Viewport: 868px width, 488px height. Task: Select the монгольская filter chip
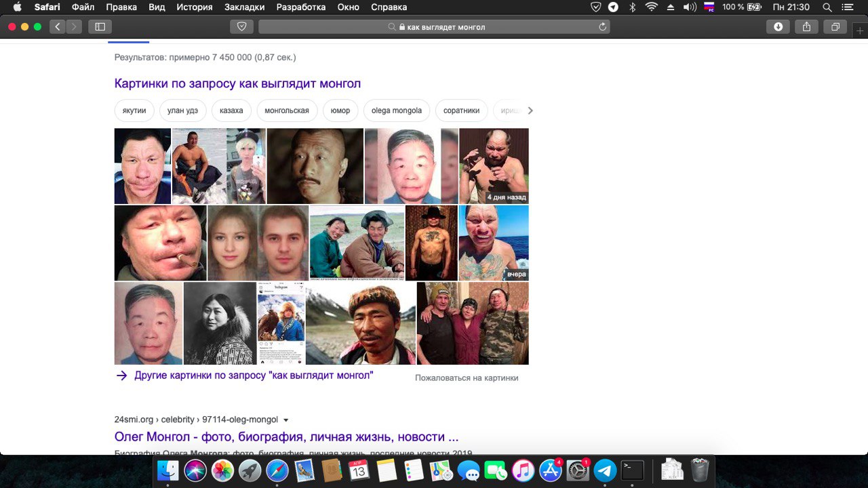pyautogui.click(x=287, y=110)
